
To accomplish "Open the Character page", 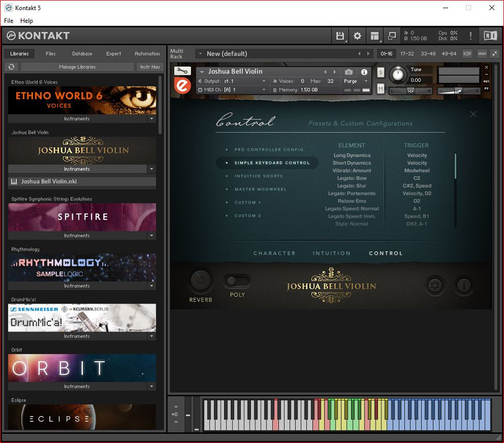I will [x=274, y=253].
